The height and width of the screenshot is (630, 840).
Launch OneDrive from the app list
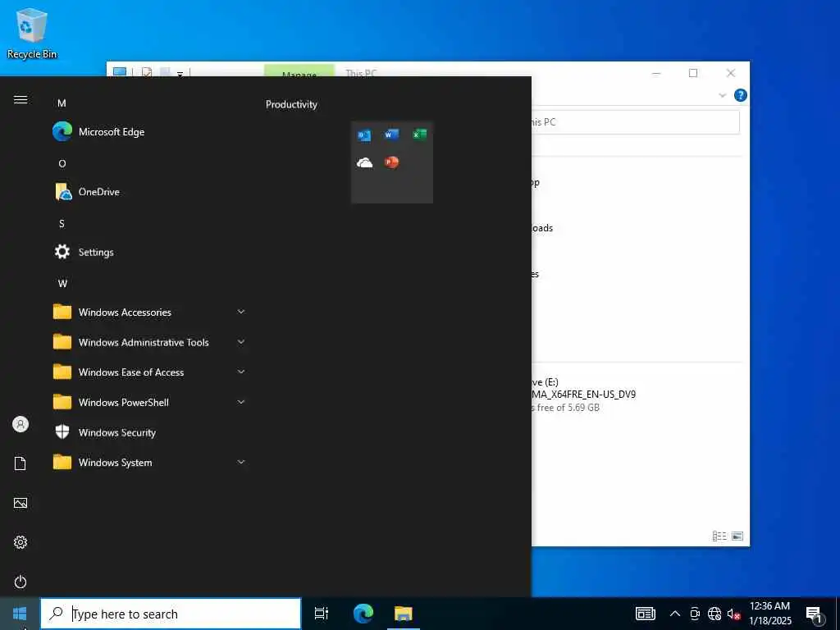148,192
